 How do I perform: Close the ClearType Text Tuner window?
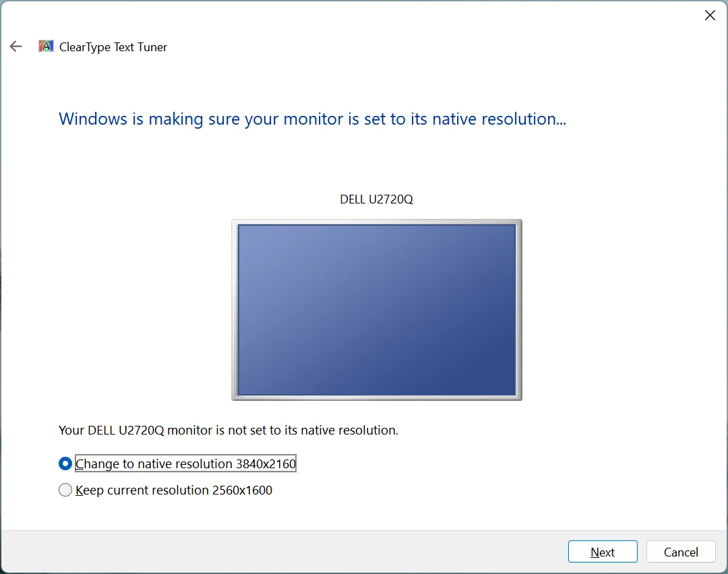coord(710,15)
